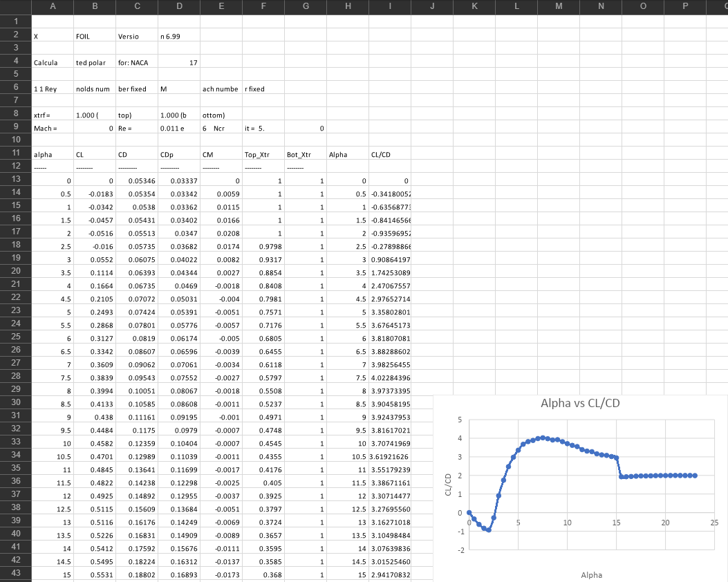
Task: Click cell with 'n 6.99'
Action: (x=179, y=36)
